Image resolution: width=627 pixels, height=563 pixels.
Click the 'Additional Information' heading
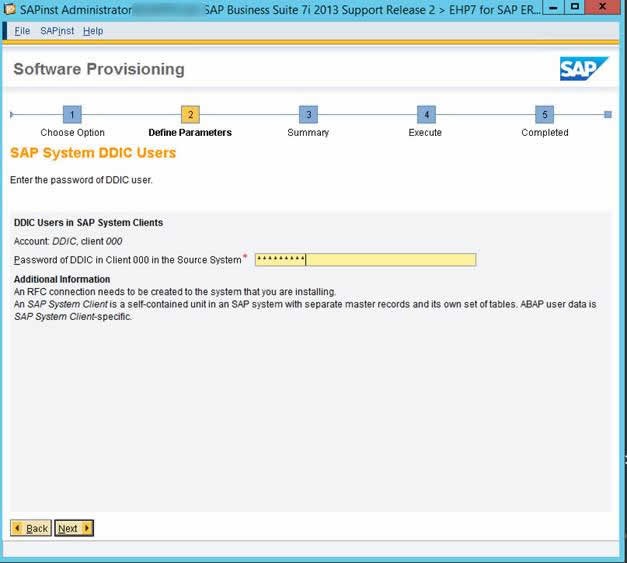(62, 279)
